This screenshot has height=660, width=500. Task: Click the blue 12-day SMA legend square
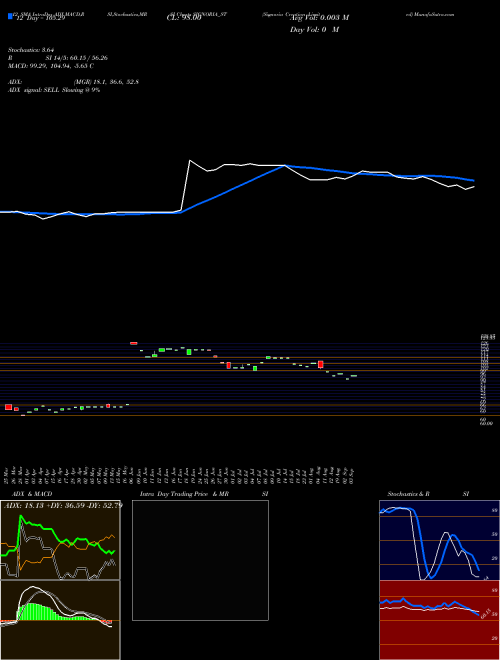11,16
